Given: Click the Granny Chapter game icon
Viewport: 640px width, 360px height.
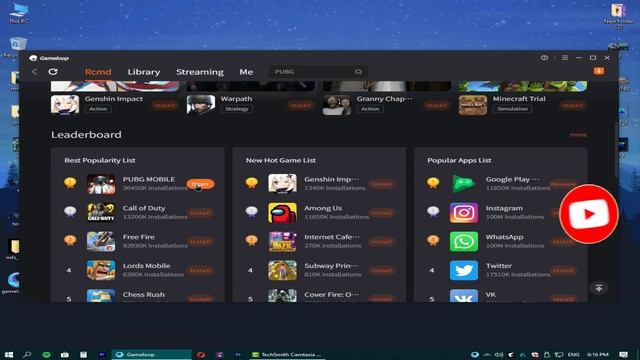Looking at the screenshot, I should point(337,105).
